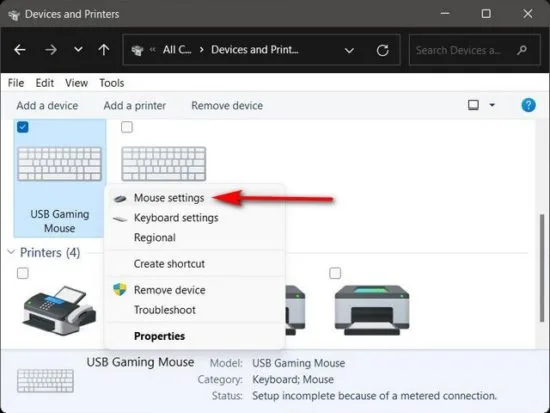Tick the checkbox above the fax printer

pos(23,273)
